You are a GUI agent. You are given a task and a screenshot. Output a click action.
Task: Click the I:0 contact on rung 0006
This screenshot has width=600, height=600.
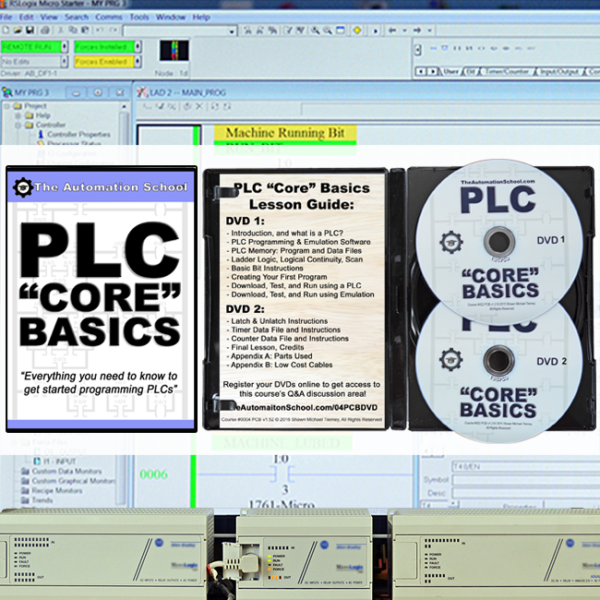coord(281,475)
